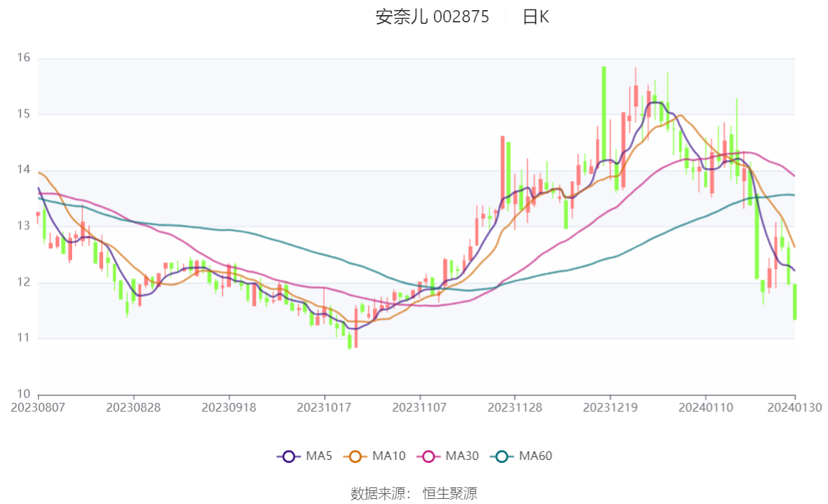This screenshot has height=504, width=828.
Task: Click the y-axis value 12
Action: pyautogui.click(x=23, y=282)
